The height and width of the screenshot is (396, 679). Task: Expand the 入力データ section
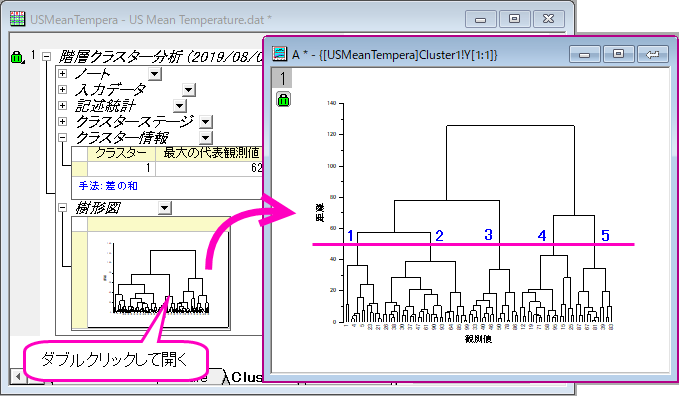(x=62, y=90)
